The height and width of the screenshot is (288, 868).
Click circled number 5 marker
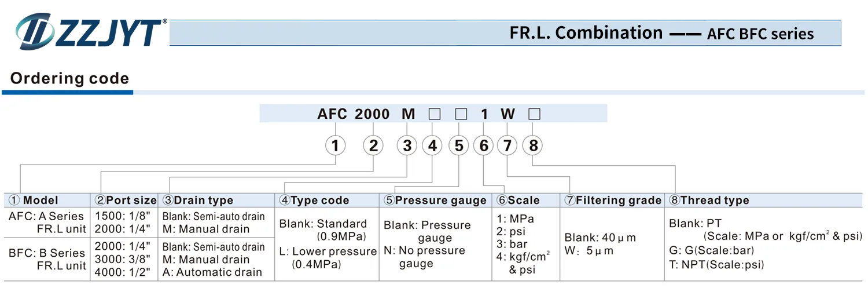coord(459,145)
